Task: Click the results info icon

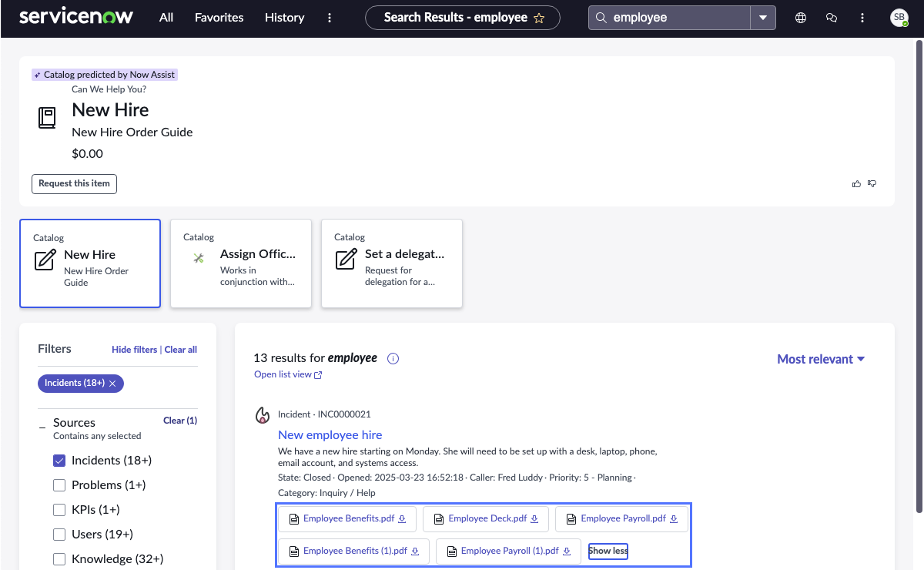Action: 393,358
